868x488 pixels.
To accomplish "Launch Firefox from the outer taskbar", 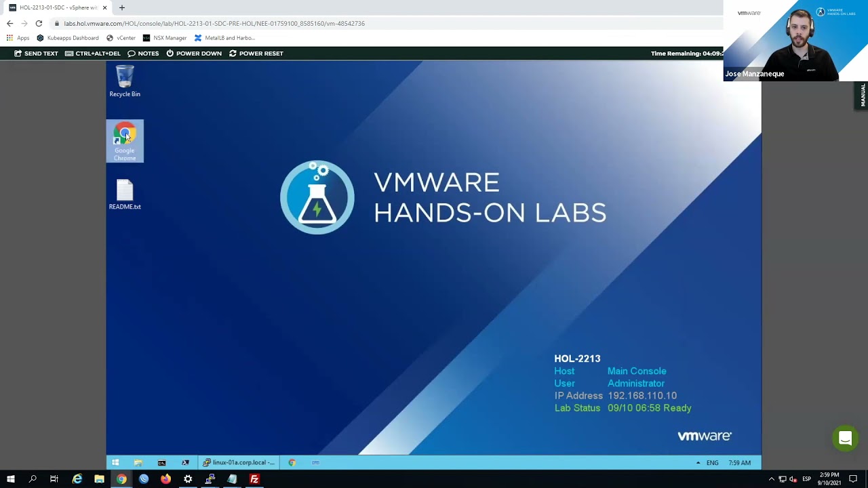I will pyautogui.click(x=165, y=479).
